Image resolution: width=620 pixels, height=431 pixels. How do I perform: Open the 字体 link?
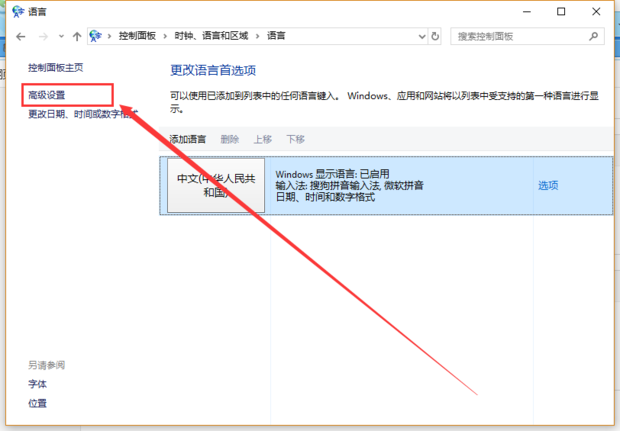tap(38, 384)
